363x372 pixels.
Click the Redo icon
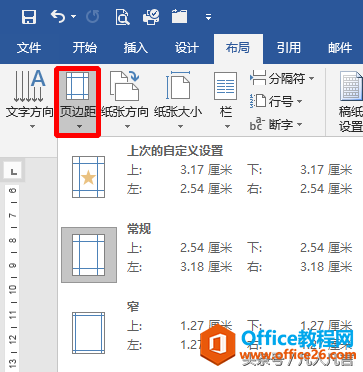point(93,16)
